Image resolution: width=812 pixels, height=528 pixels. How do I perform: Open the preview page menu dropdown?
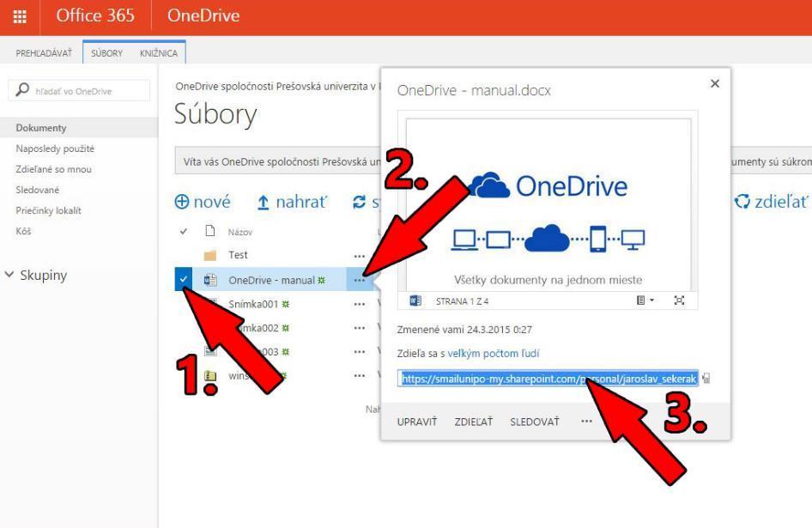coord(645,300)
